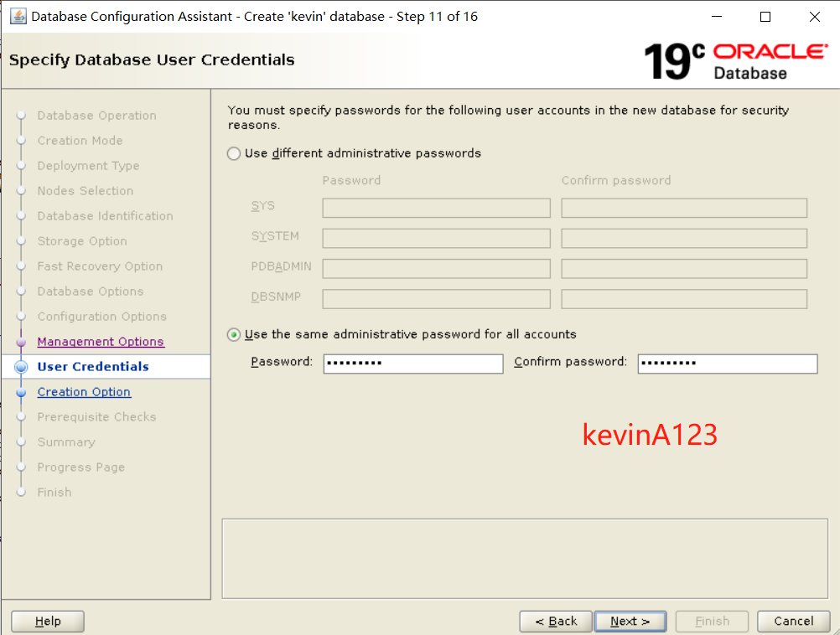
Task: Select 'Use different administrative passwords' radio button
Action: click(234, 153)
